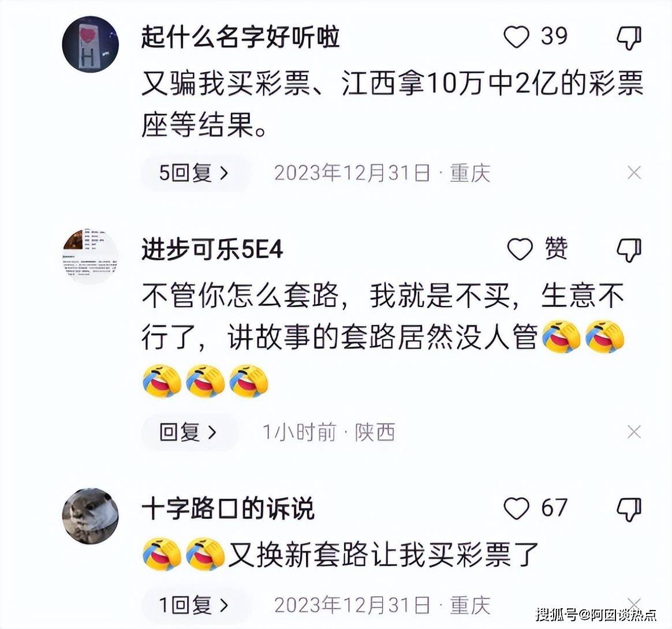Open profile via username 十字路口的诉说
672x629 pixels.
tap(228, 508)
